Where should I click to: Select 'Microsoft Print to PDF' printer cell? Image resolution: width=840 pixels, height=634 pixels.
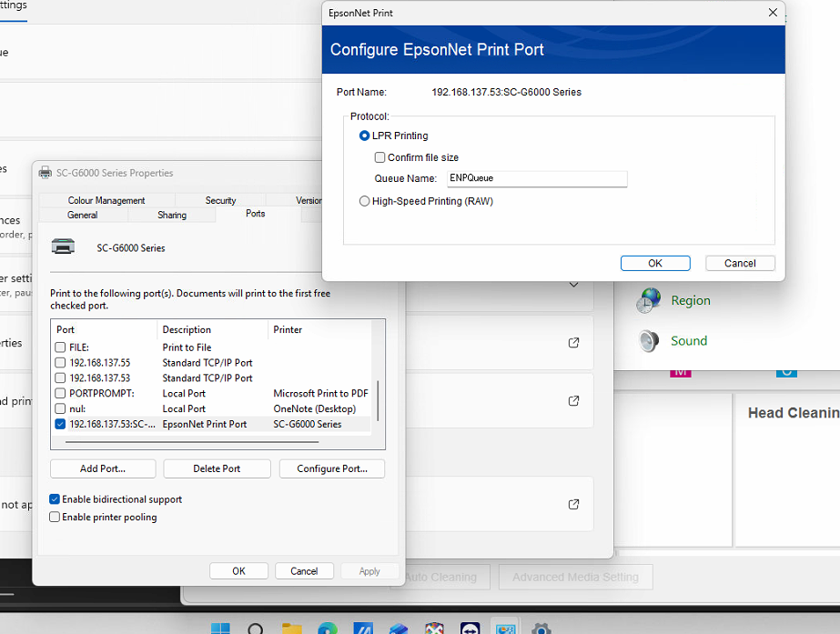point(320,393)
